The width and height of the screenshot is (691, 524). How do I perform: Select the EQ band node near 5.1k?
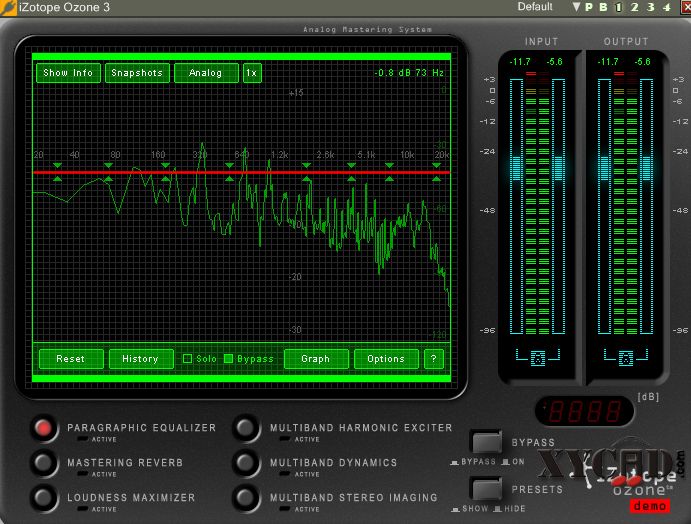click(351, 172)
